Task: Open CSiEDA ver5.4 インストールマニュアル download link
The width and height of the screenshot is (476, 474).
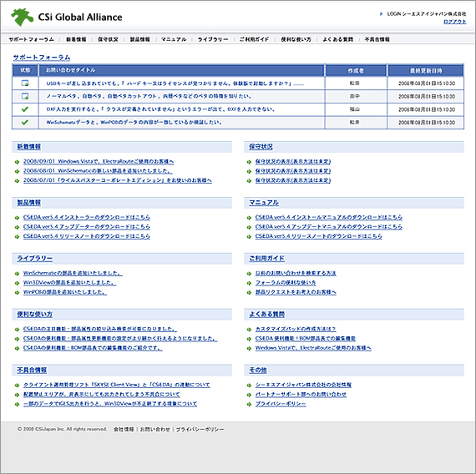Action: (x=328, y=217)
